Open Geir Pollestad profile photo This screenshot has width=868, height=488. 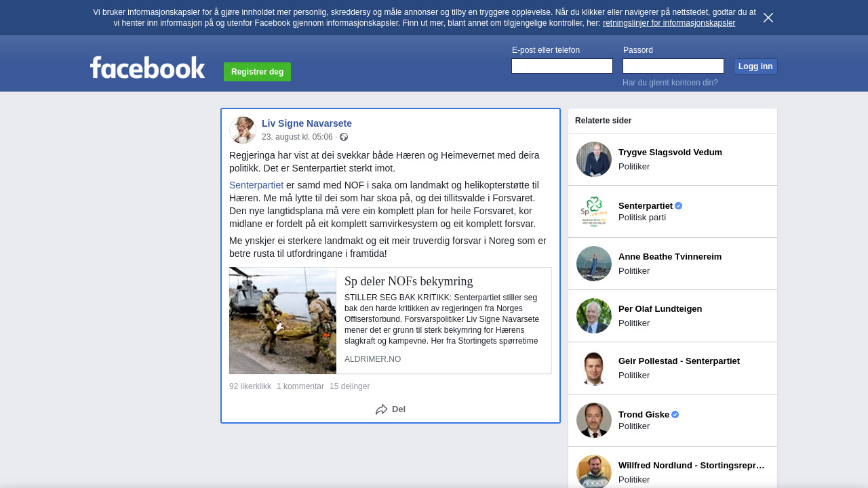[594, 368]
